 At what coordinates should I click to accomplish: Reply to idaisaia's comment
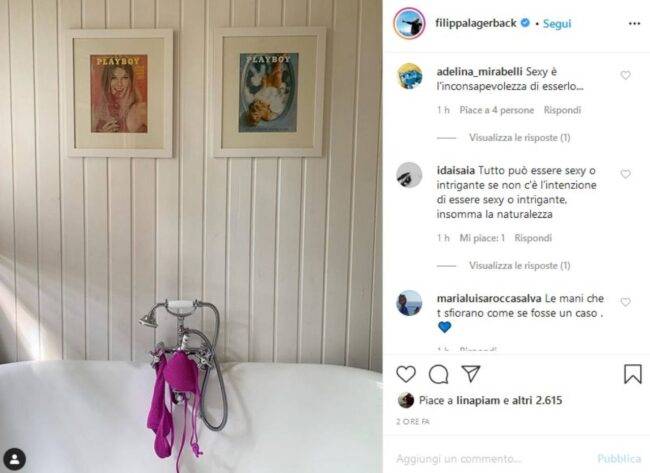(533, 238)
